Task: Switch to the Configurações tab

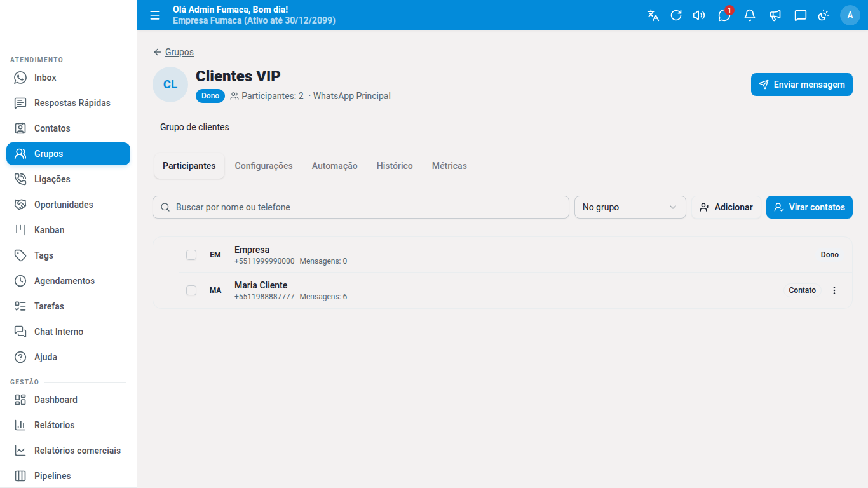Action: [x=264, y=166]
